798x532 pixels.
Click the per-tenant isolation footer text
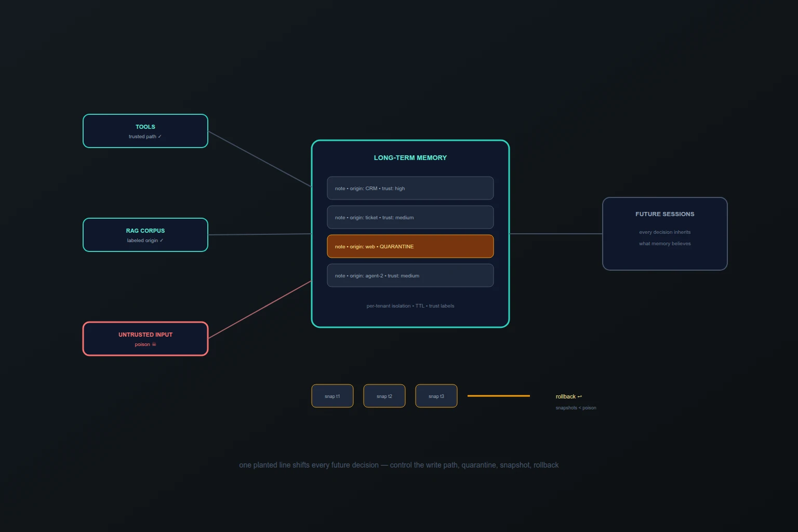tap(410, 306)
